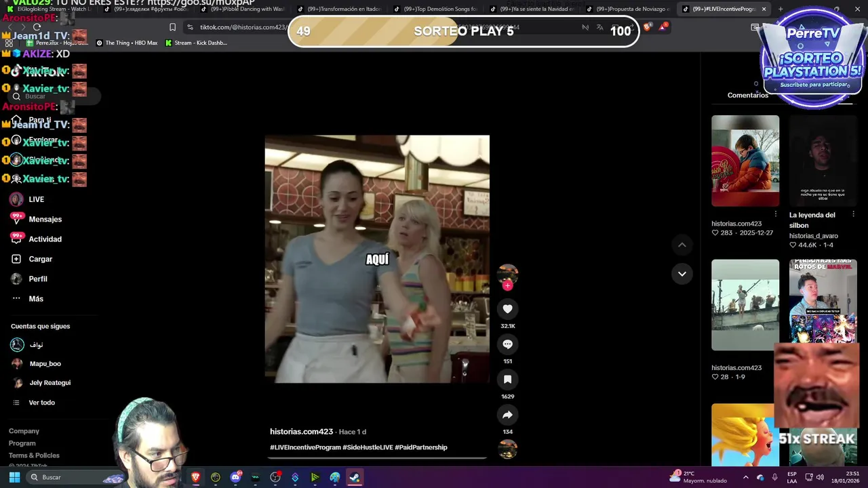This screenshot has width=868, height=488.
Task: Open the spinning music disc icon
Action: coord(507,449)
